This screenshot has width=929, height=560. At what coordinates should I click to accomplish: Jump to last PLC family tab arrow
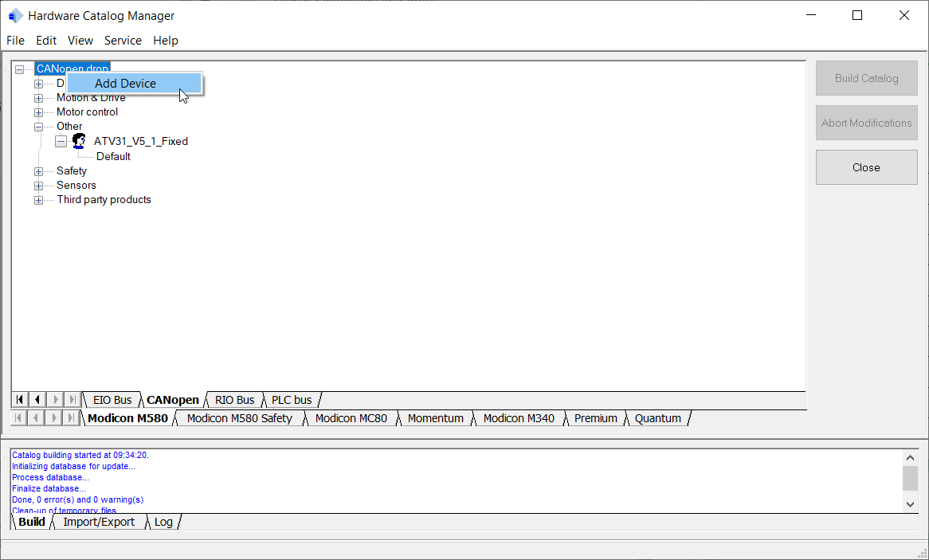[71, 417]
